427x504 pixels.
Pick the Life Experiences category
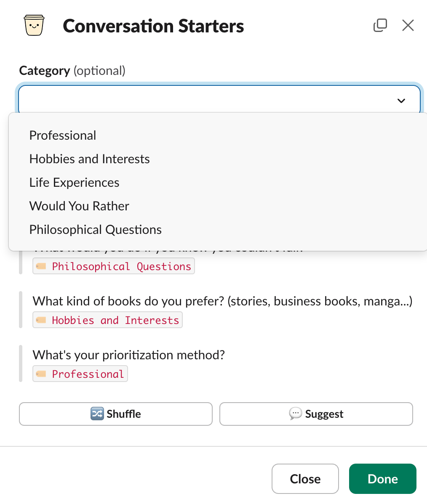[x=74, y=183]
